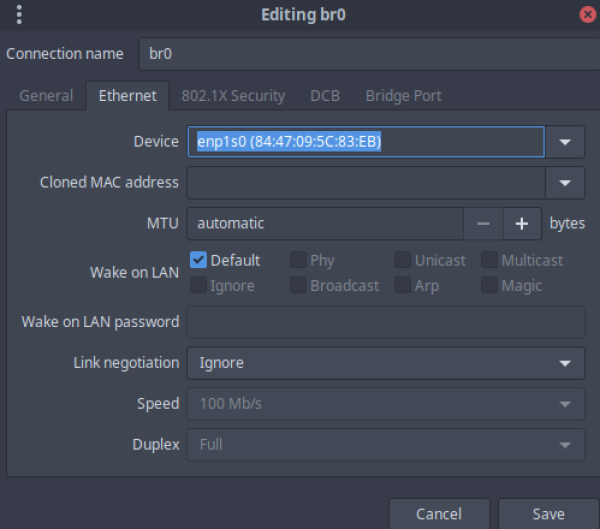
Task: Open the Cloned MAC address dropdown arrow
Action: point(566,183)
